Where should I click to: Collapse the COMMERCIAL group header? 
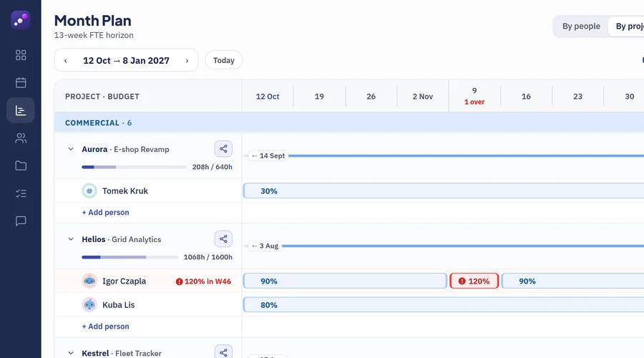point(349,123)
